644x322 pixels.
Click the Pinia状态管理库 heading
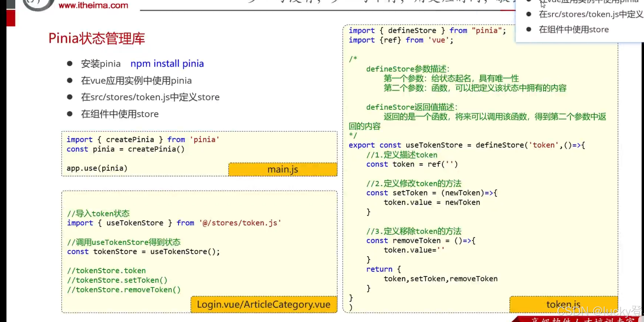point(97,38)
